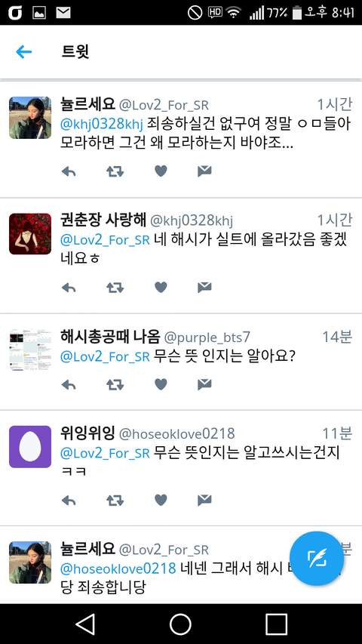This screenshot has height=644, width=362.
Task: Tap Android back triangle navigation button
Action: click(x=85, y=624)
